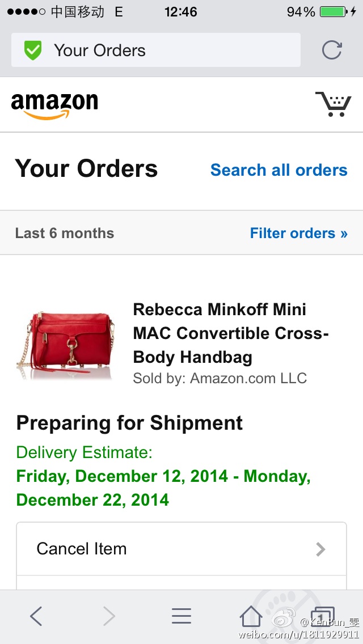Go back to the previous page

pyautogui.click(x=36, y=616)
